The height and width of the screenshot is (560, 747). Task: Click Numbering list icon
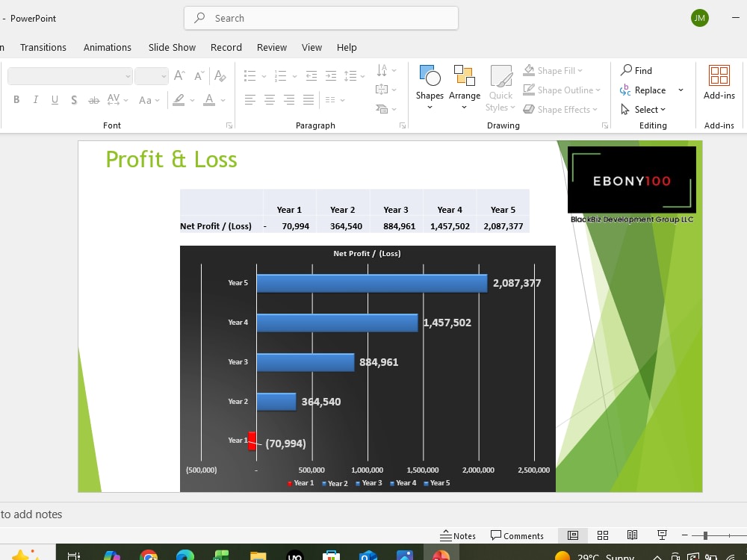point(281,75)
